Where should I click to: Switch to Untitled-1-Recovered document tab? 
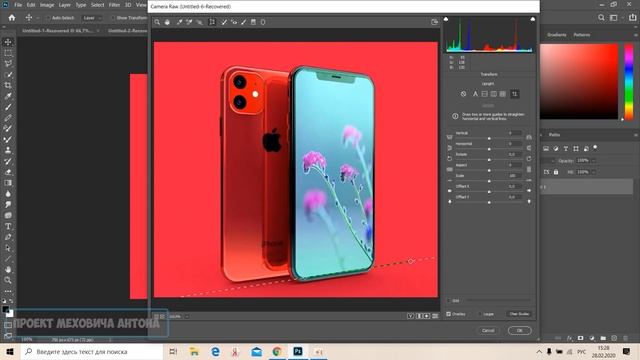pyautogui.click(x=57, y=31)
